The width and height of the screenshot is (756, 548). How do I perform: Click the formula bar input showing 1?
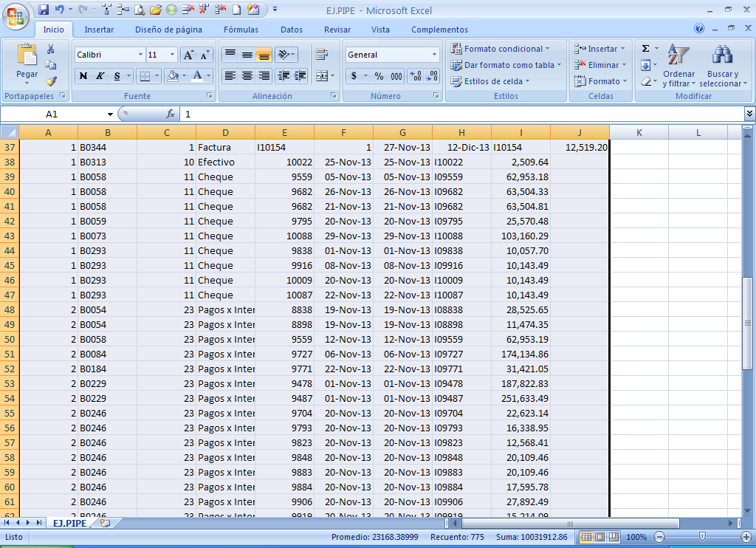click(x=462, y=114)
